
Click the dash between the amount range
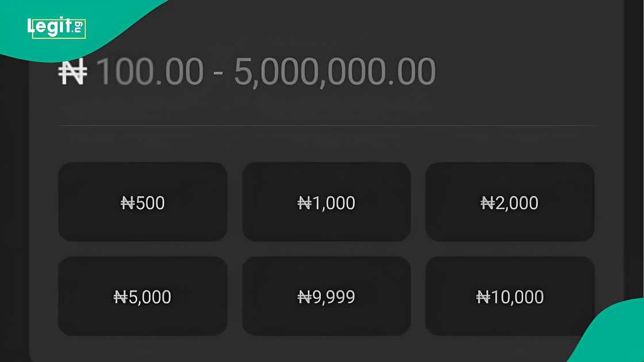[x=218, y=74]
